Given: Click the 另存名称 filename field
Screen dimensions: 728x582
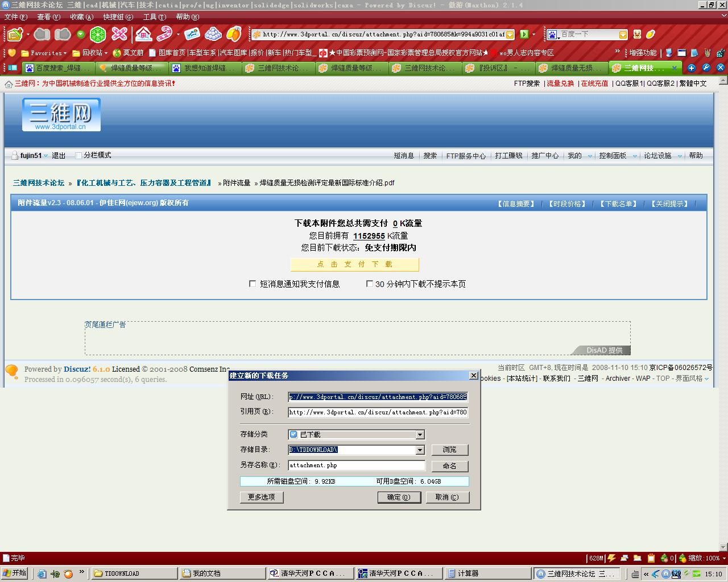Looking at the screenshot, I should 357,465.
